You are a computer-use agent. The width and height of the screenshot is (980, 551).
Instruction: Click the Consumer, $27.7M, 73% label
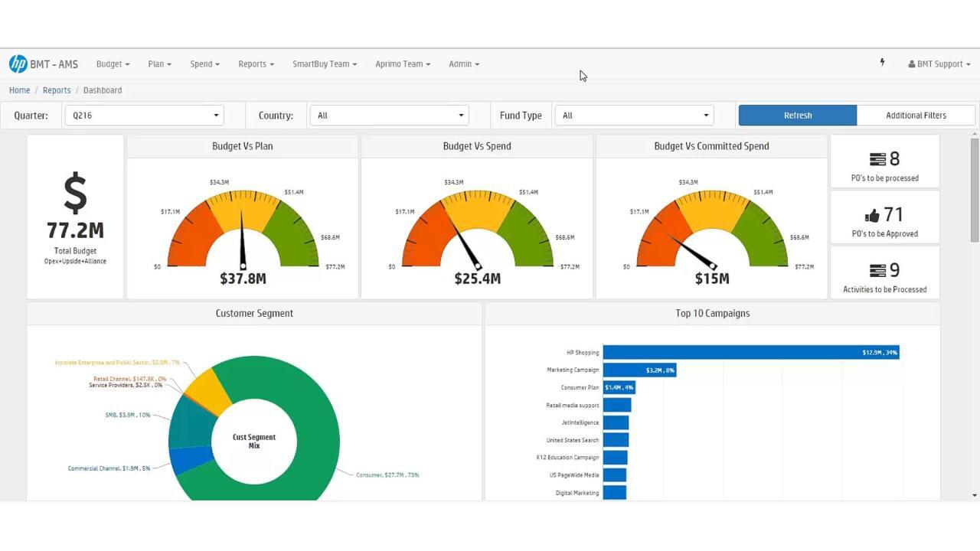387,475
